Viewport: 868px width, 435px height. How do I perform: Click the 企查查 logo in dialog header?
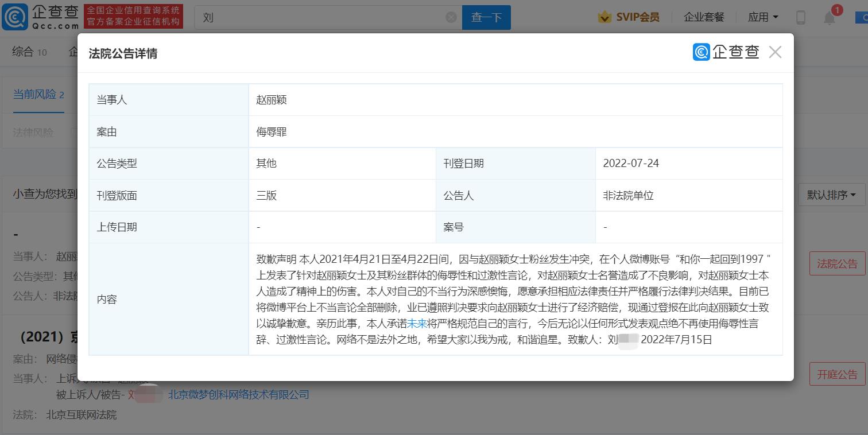726,52
